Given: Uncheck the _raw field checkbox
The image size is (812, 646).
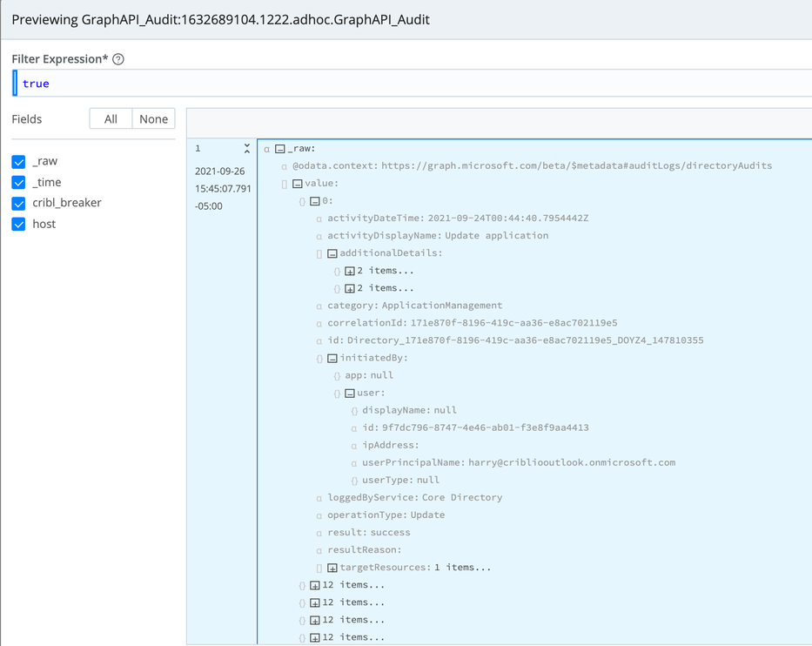Looking at the screenshot, I should [x=18, y=162].
